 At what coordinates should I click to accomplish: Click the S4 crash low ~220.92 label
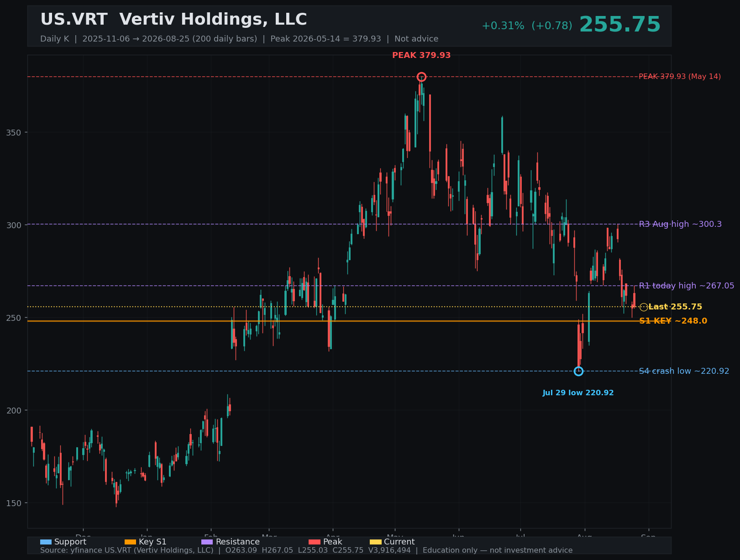point(684,371)
